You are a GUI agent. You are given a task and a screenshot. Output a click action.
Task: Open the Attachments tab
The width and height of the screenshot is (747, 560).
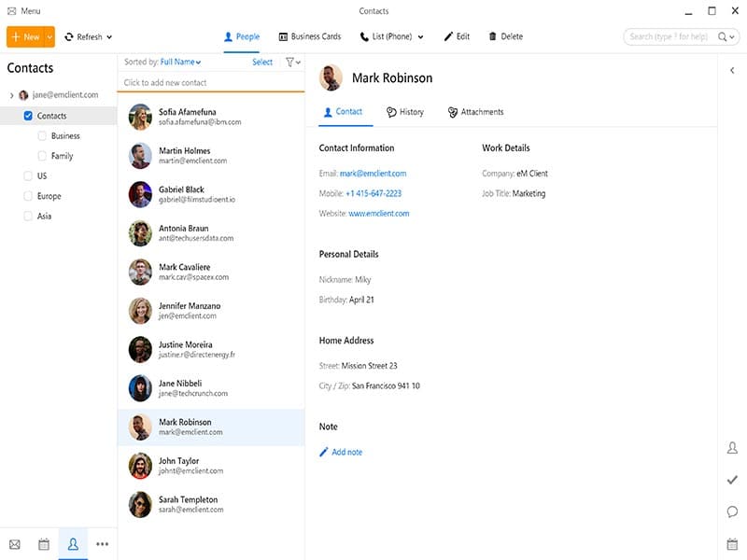(475, 112)
